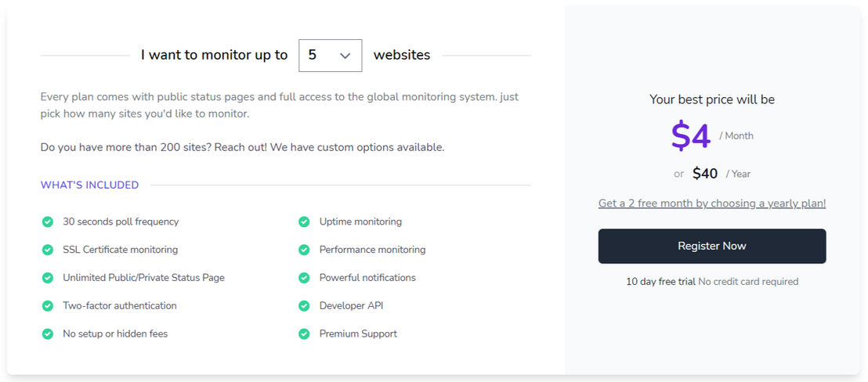Click the / Year label next to $40

click(x=738, y=174)
